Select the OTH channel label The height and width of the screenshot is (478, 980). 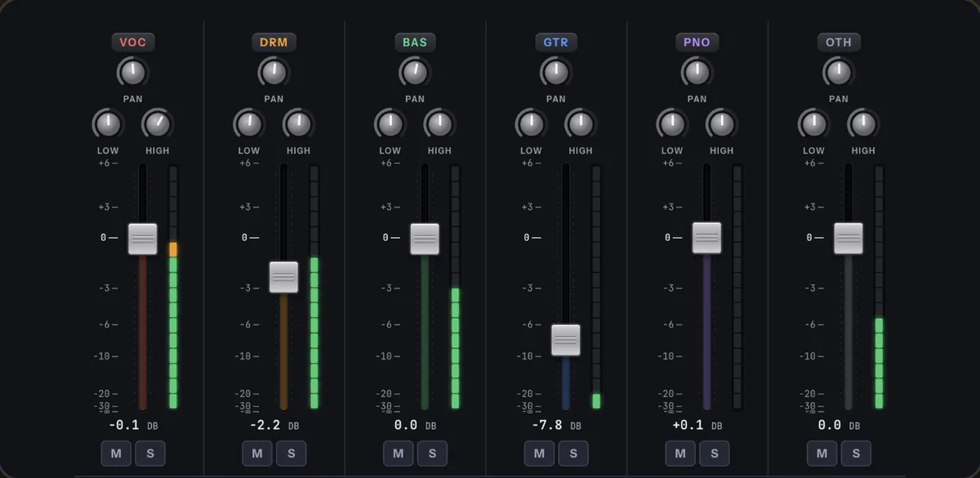coord(839,42)
